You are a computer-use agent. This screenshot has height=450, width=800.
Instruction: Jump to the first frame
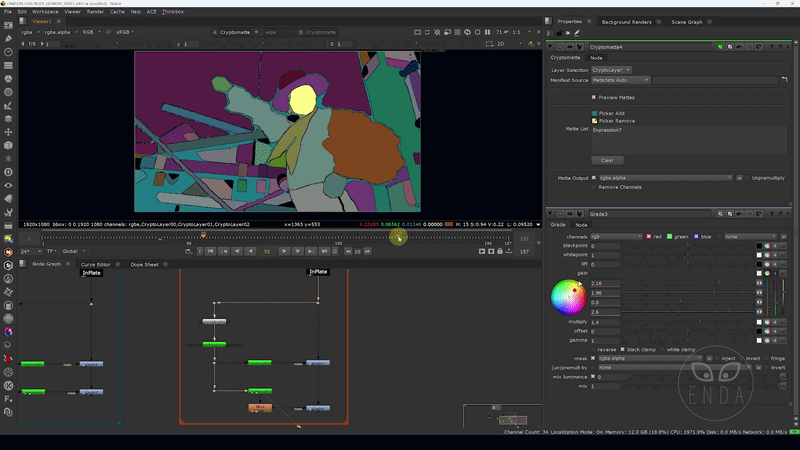coord(211,251)
